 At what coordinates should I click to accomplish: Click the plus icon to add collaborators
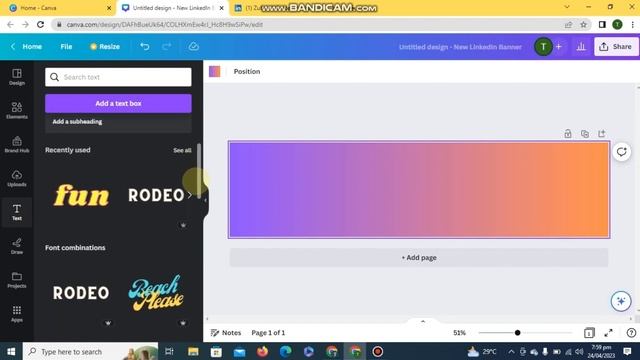558,47
